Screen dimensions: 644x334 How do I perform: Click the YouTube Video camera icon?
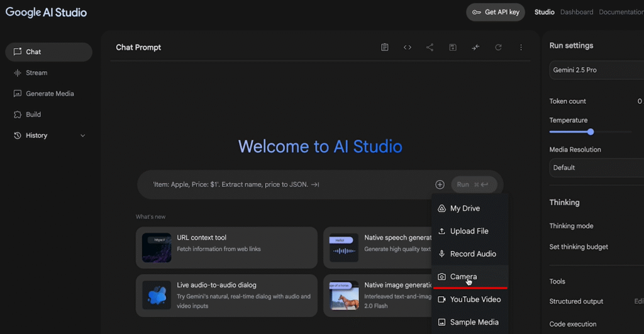coord(441,299)
